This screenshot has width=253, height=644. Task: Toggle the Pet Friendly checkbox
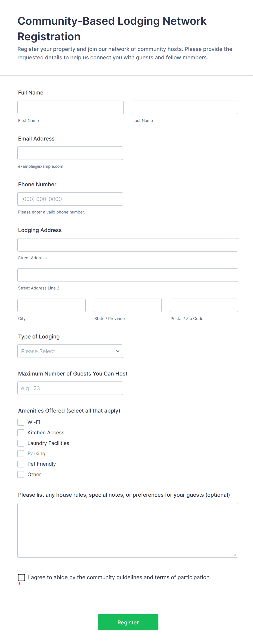(x=21, y=464)
